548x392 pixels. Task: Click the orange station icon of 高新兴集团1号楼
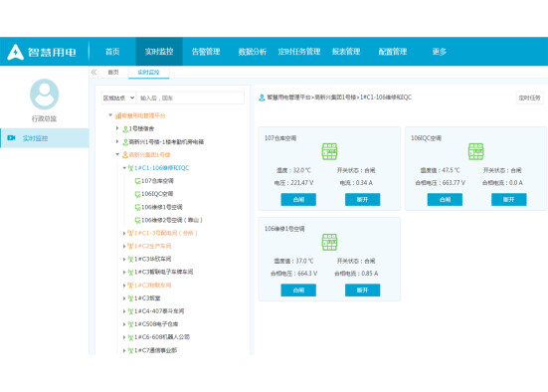pos(125,154)
